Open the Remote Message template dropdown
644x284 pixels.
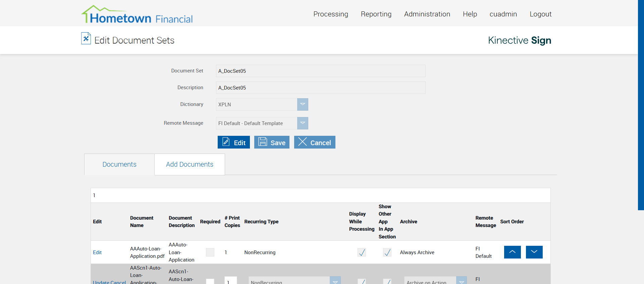pos(303,123)
